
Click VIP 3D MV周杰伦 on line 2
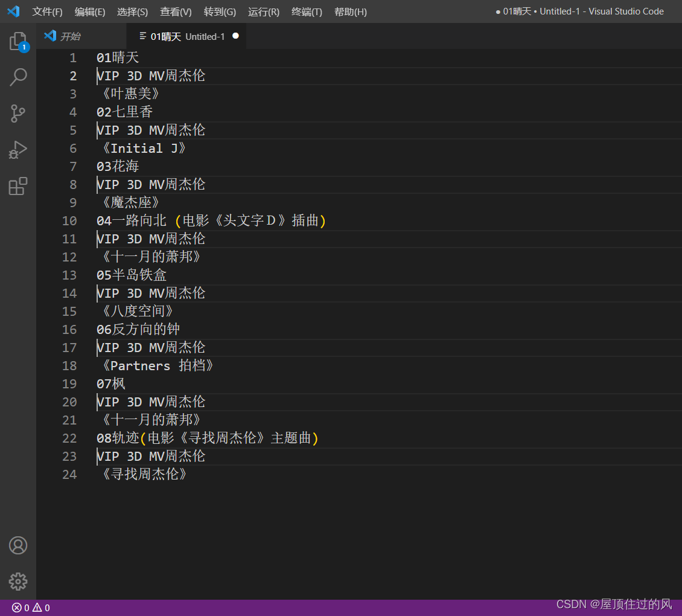[x=151, y=75]
